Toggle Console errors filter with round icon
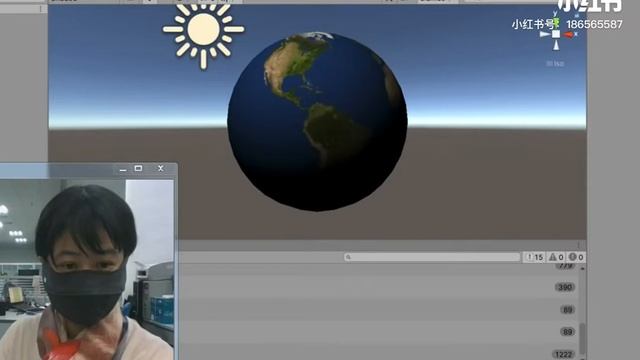 click(576, 257)
